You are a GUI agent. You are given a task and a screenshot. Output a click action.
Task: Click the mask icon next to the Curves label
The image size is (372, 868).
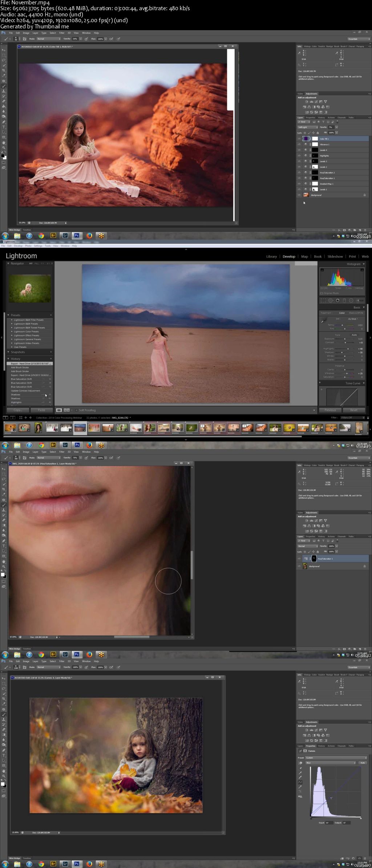[x=305, y=751]
